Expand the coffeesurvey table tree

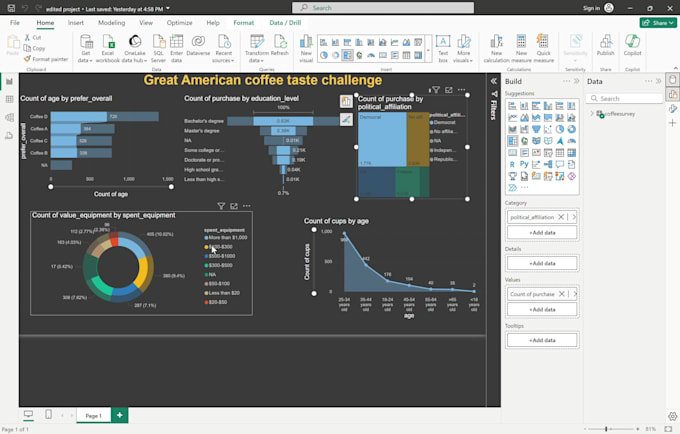point(591,114)
